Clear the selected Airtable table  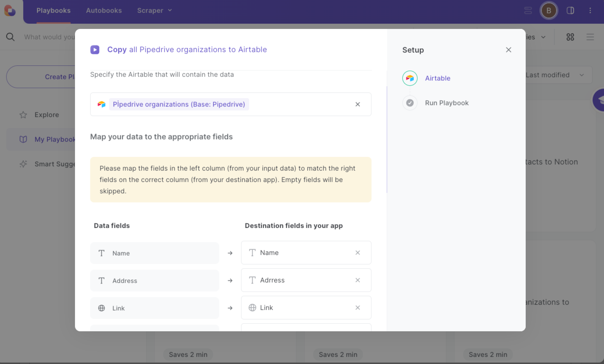click(x=358, y=104)
